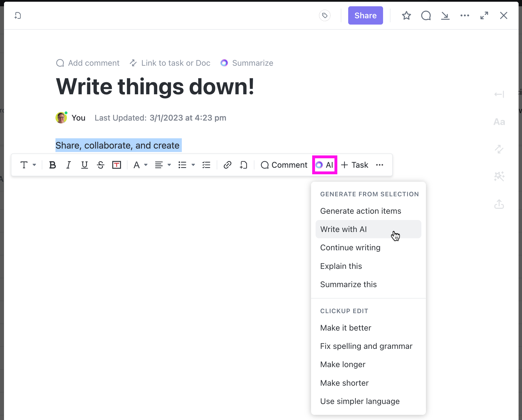Open the comments bubble icon in the header
The width and height of the screenshot is (522, 420).
pos(426,15)
